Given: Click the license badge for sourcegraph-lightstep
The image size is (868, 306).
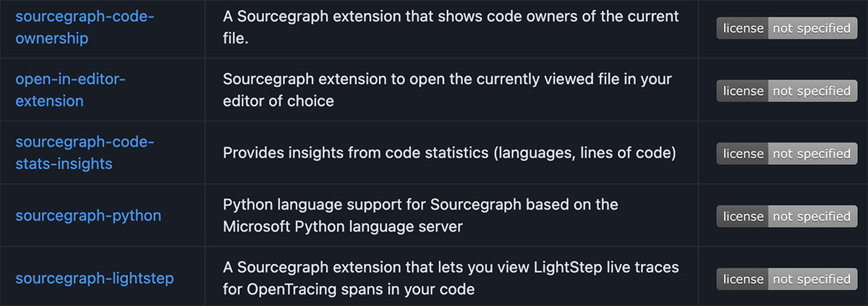Looking at the screenshot, I should point(787,279).
